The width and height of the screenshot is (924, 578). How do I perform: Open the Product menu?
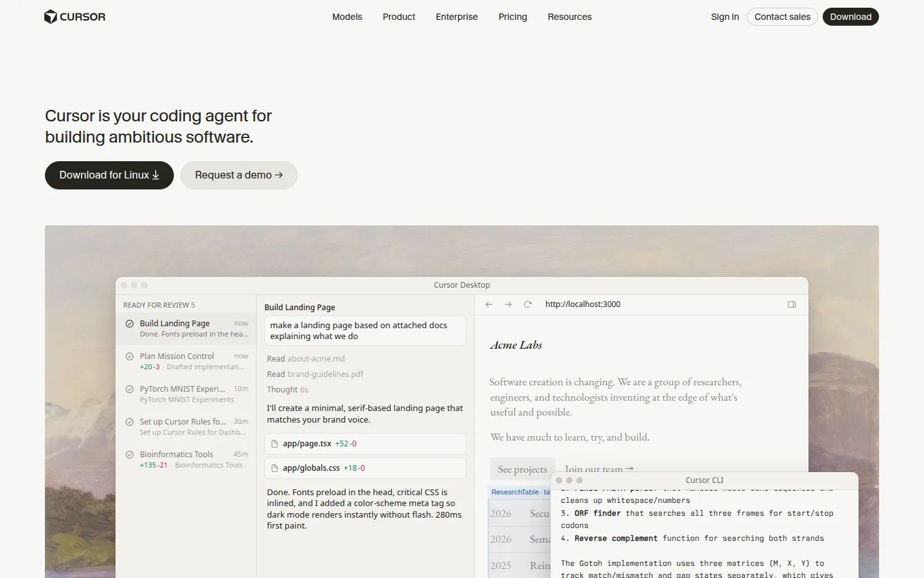pyautogui.click(x=399, y=17)
